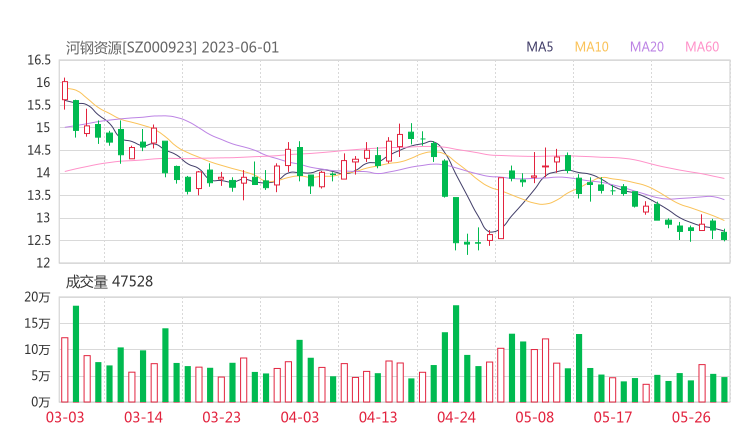Click the 0万 volume axis value
The image size is (740, 440).
click(40, 402)
